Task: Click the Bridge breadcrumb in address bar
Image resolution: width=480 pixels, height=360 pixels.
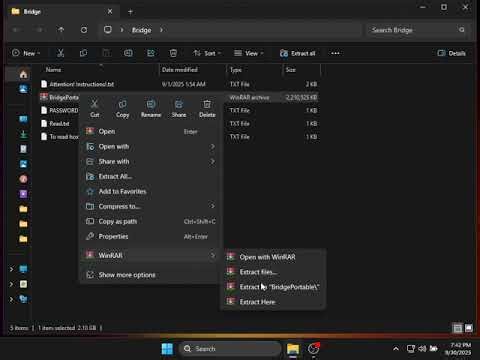Action: click(142, 30)
